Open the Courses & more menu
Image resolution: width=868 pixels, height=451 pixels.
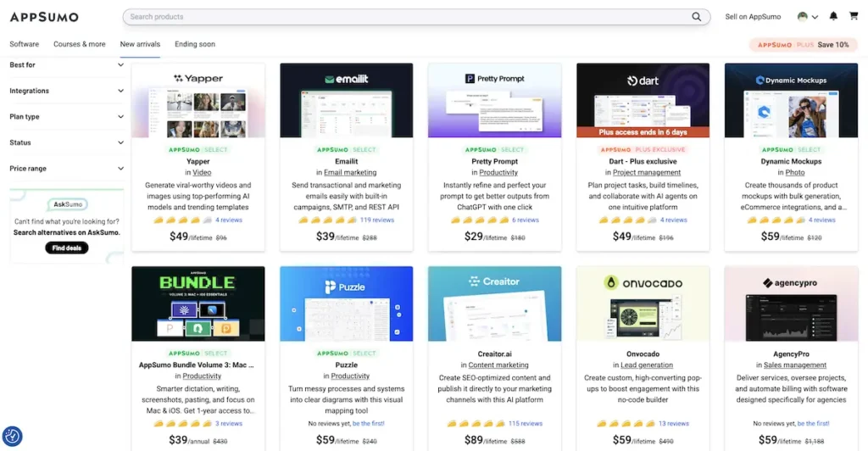[x=79, y=44]
